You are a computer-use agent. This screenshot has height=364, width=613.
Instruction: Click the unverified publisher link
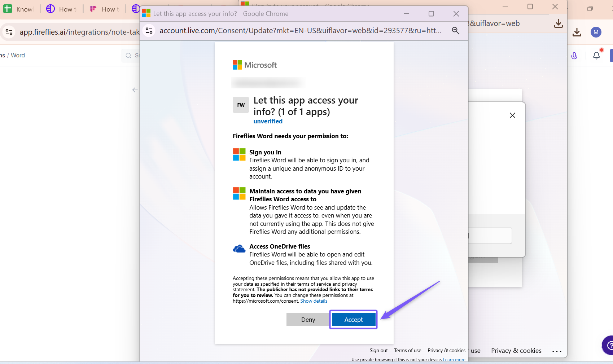(x=268, y=121)
